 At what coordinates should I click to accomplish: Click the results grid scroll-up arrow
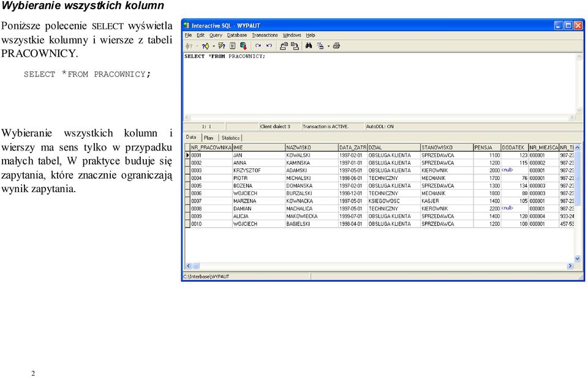pos(577,147)
